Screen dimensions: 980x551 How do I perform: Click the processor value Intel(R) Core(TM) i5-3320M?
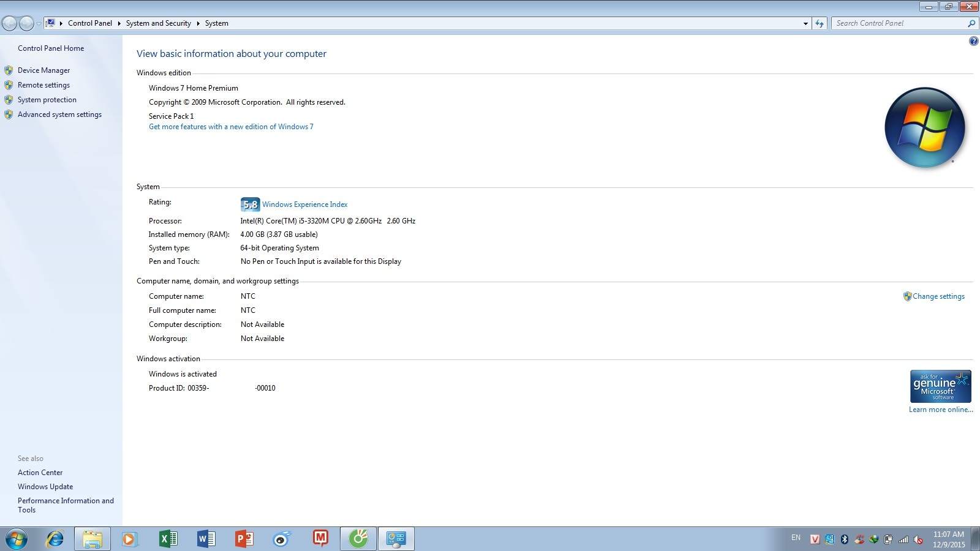328,221
